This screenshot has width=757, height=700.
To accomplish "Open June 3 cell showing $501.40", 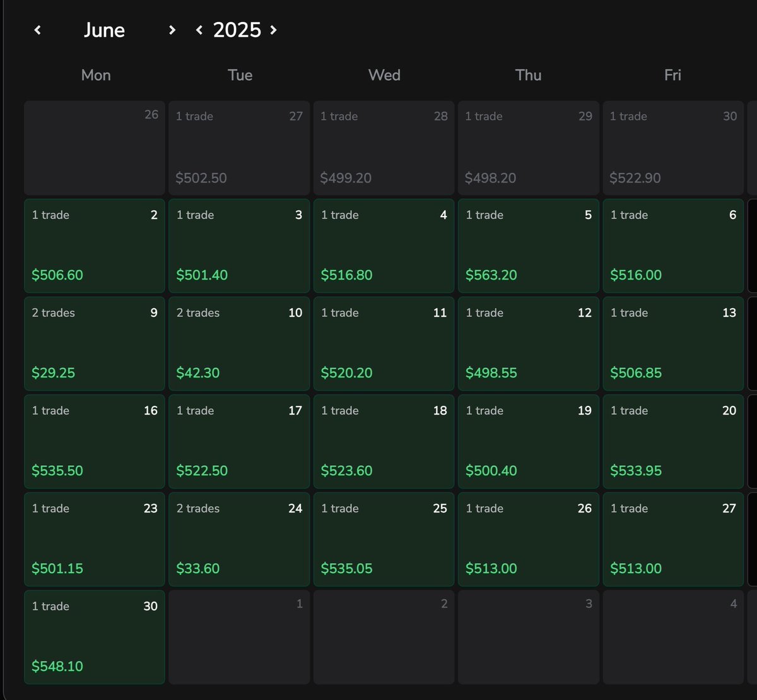I will click(x=239, y=246).
